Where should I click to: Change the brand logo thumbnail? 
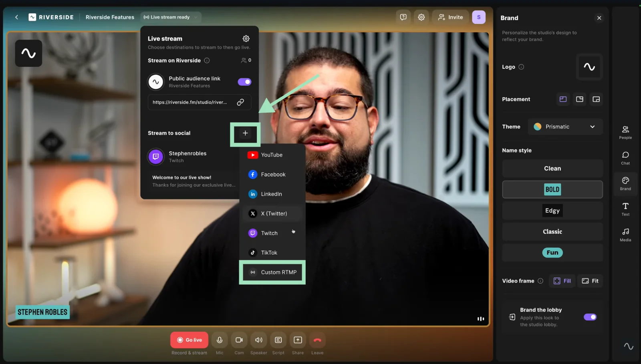point(589,67)
